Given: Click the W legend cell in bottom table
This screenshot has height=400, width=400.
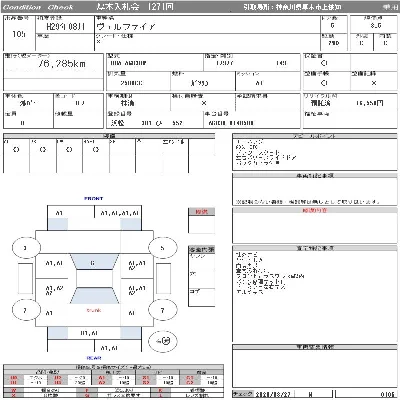Looking at the screenshot, I should [x=14, y=390].
